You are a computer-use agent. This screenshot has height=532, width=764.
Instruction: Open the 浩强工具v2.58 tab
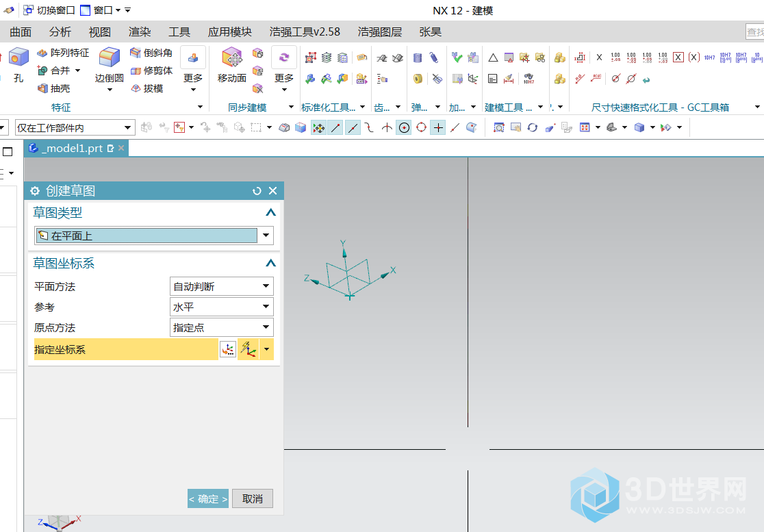pos(305,32)
